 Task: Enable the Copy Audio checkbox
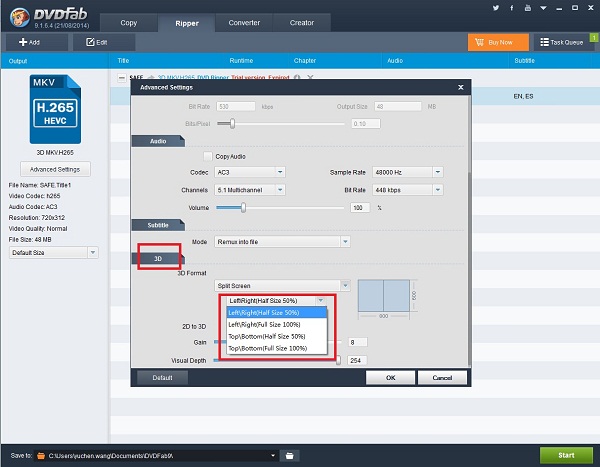[x=208, y=156]
